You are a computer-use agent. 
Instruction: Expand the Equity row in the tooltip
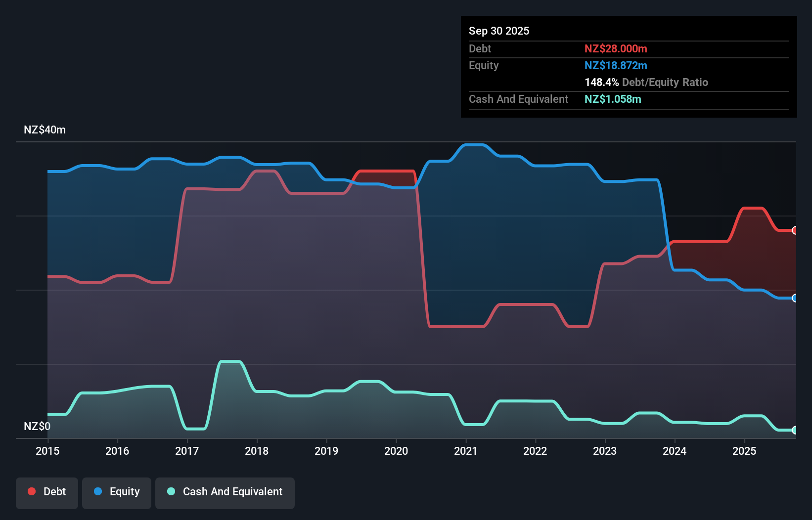click(x=484, y=65)
